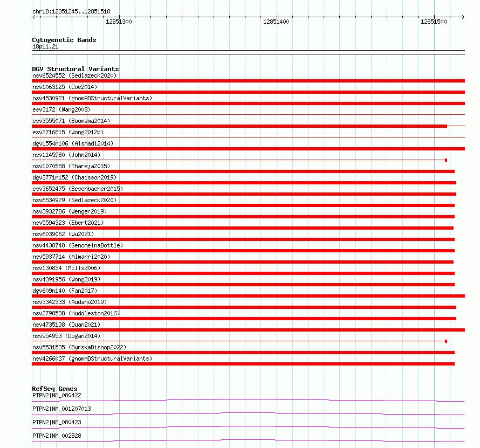Select variant nsv130834 (Mills2006)
Image resolution: width=480 pixels, height=448 pixels.
tap(66, 268)
